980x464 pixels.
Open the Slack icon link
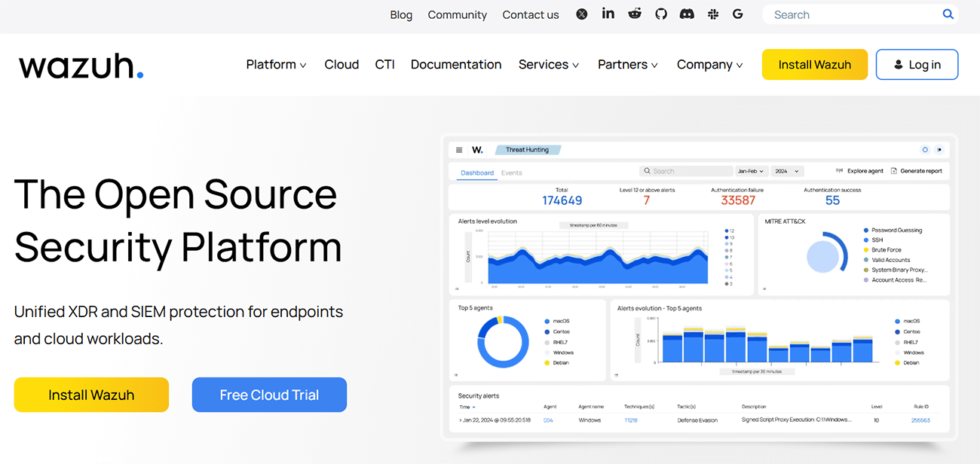click(712, 14)
